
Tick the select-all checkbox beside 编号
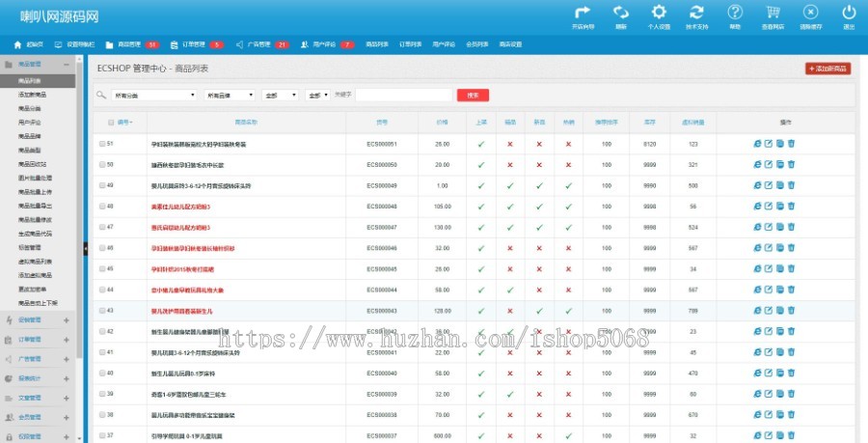point(111,123)
